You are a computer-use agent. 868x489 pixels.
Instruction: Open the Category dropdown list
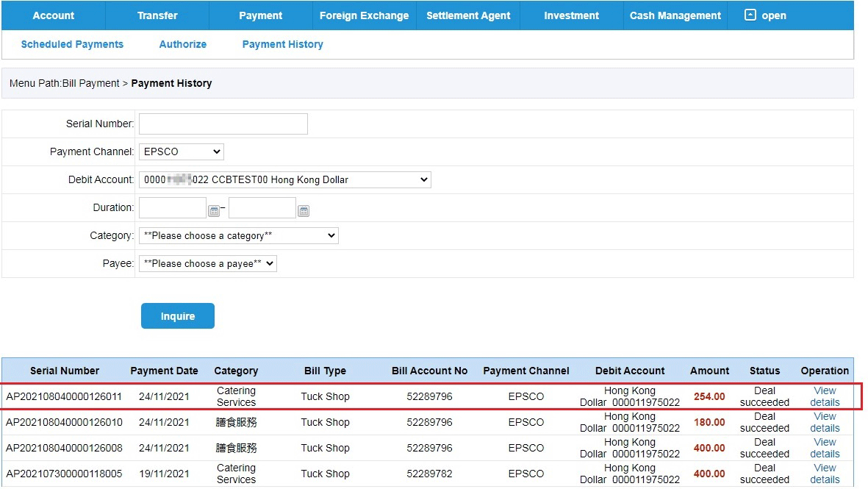tap(239, 235)
